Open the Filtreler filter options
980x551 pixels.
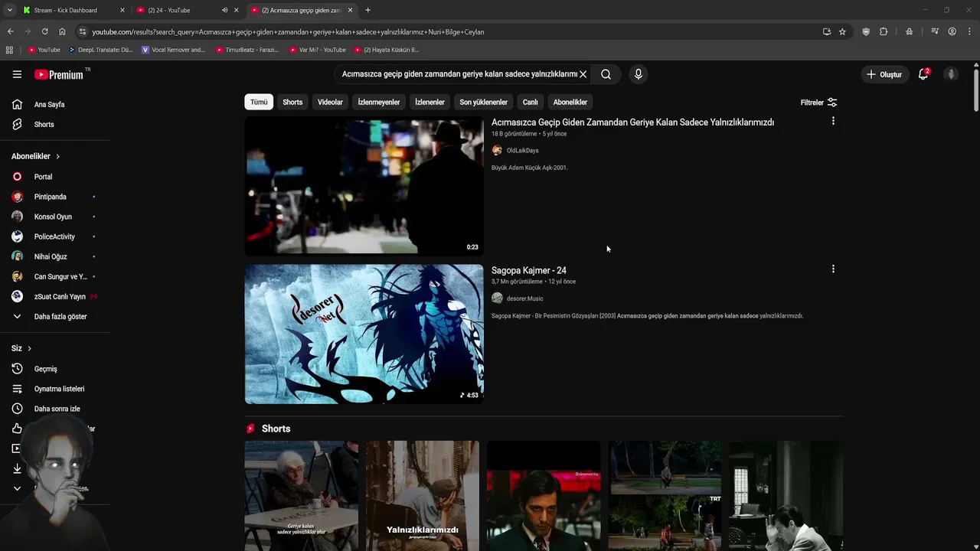point(818,103)
